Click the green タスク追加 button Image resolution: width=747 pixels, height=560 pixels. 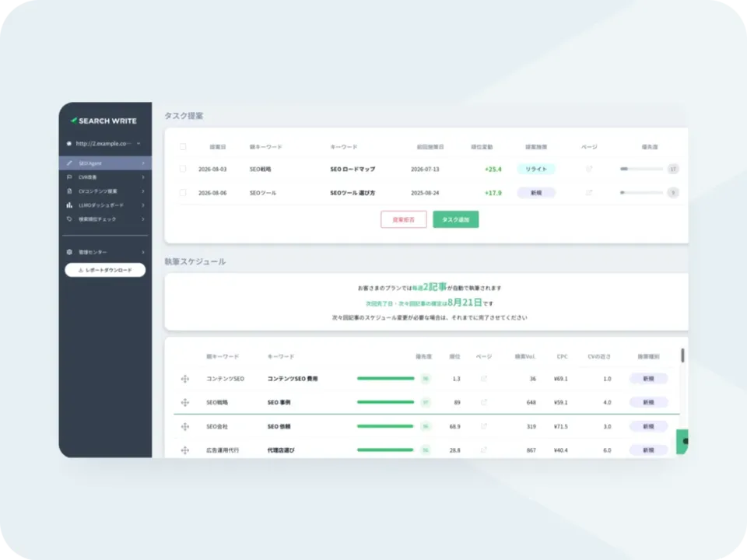(456, 219)
